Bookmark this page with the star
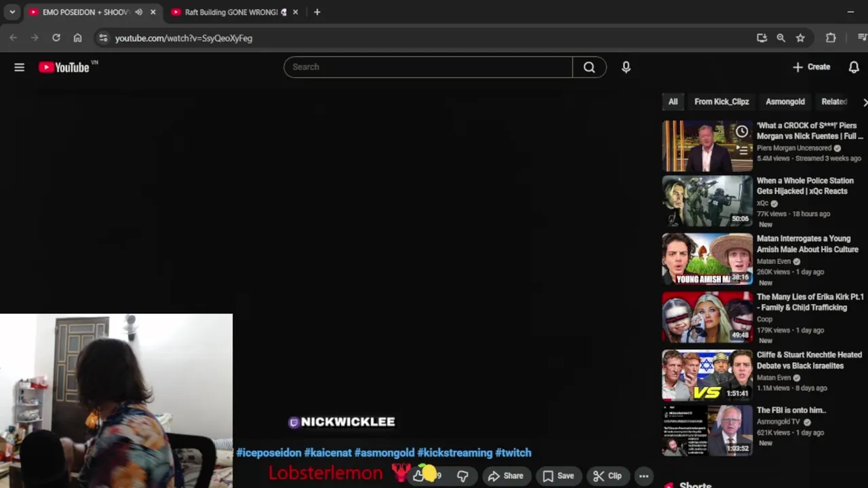The height and width of the screenshot is (488, 868). pyautogui.click(x=800, y=38)
